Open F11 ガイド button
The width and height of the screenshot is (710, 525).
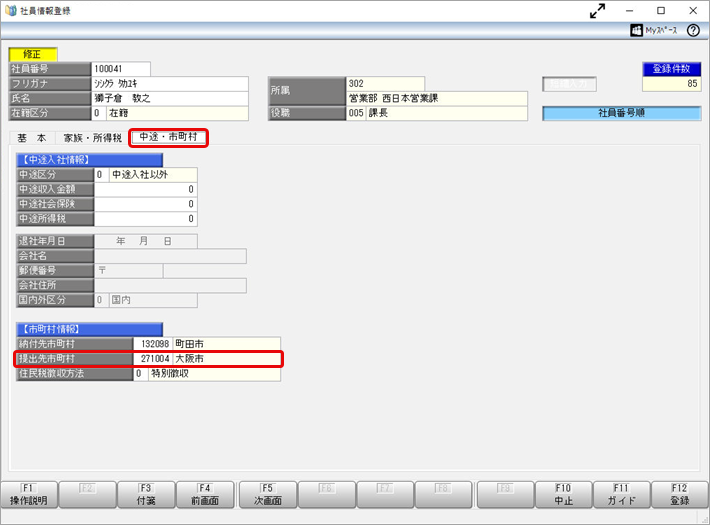[x=621, y=495]
